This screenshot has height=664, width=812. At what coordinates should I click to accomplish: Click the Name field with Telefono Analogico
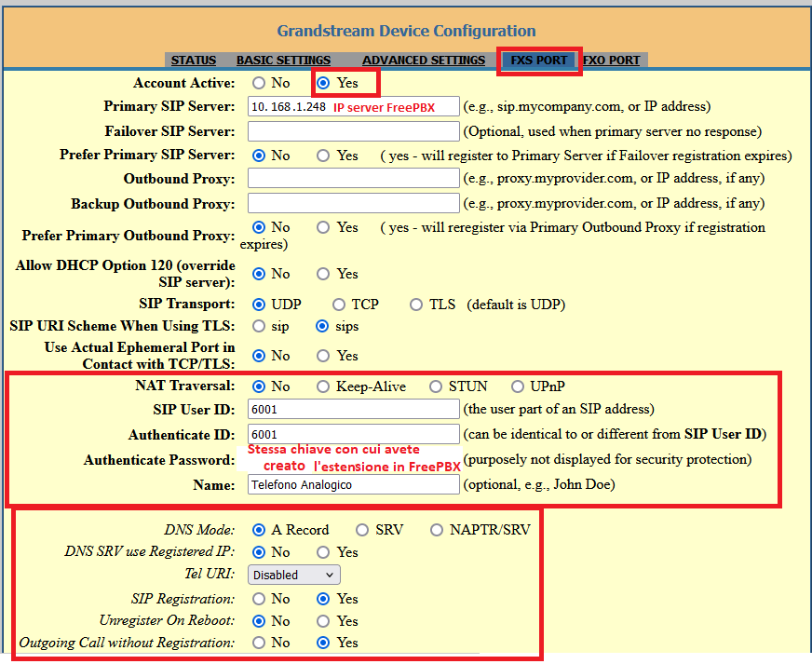coord(354,484)
